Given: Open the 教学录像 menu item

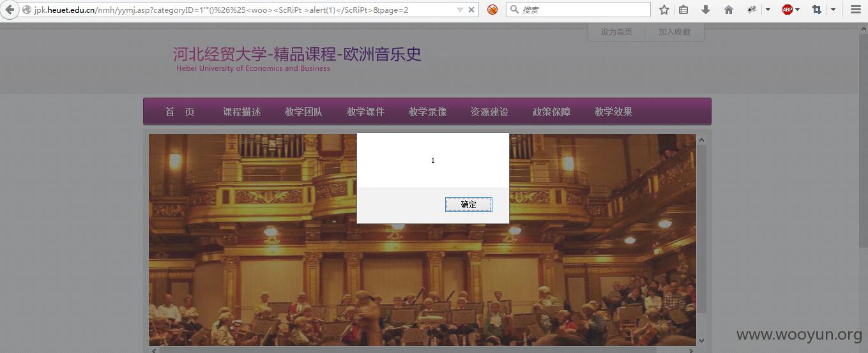Looking at the screenshot, I should click(428, 112).
